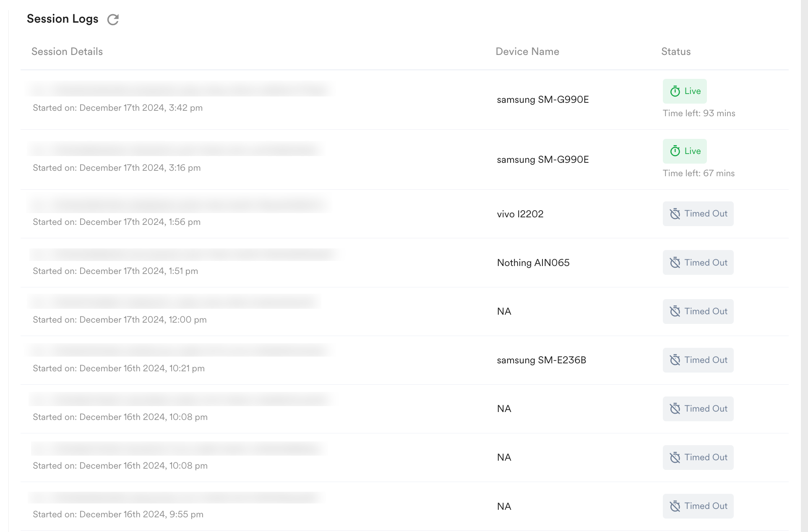808x532 pixels.
Task: Click the Timed Out icon for vivo I2202
Action: (x=675, y=214)
